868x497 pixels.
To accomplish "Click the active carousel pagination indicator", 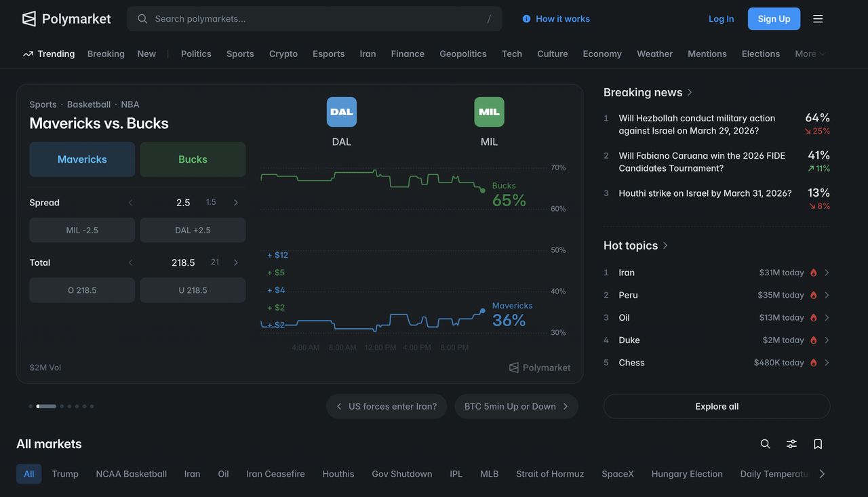I will click(46, 406).
